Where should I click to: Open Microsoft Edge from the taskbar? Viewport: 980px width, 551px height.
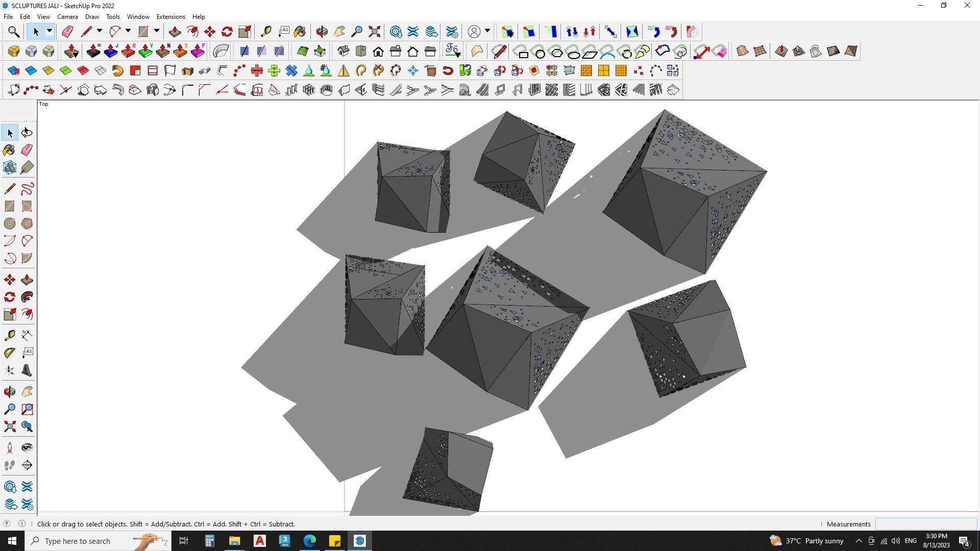[310, 541]
